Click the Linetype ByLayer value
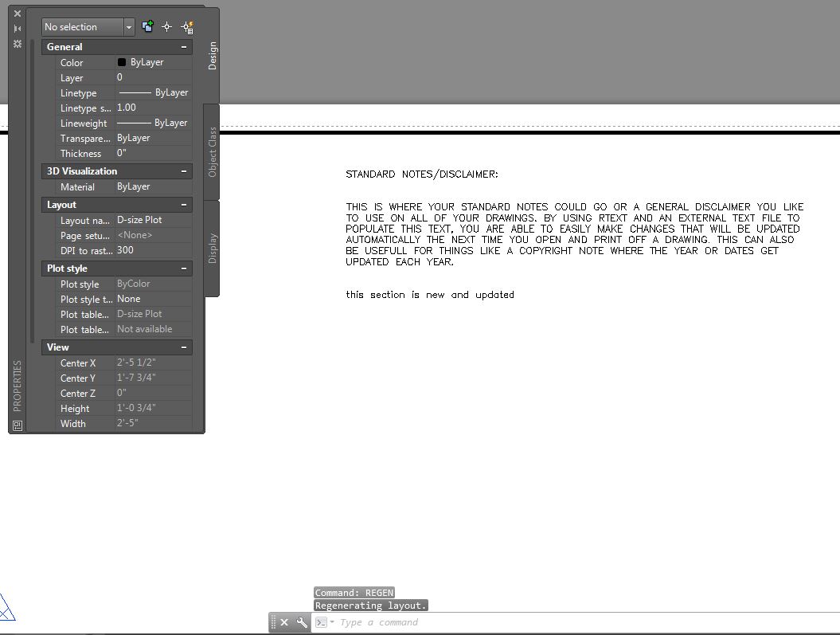 coord(154,92)
